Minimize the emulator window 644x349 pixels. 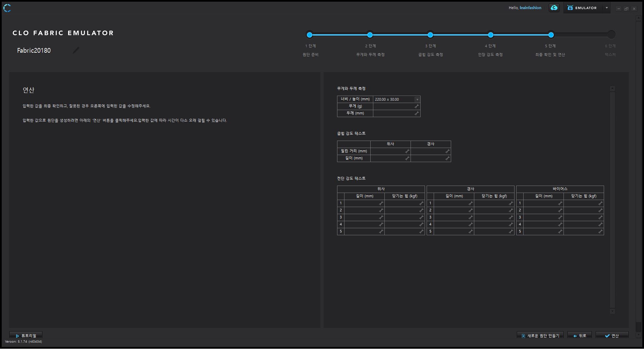coord(619,9)
